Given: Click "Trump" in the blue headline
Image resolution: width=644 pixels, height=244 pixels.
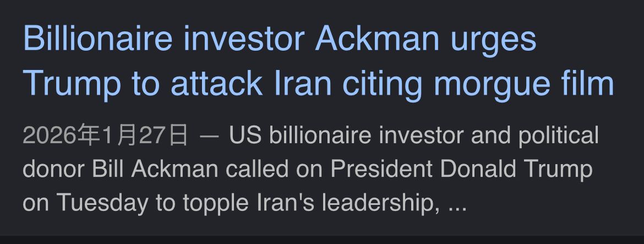Looking at the screenshot, I should tap(73, 84).
